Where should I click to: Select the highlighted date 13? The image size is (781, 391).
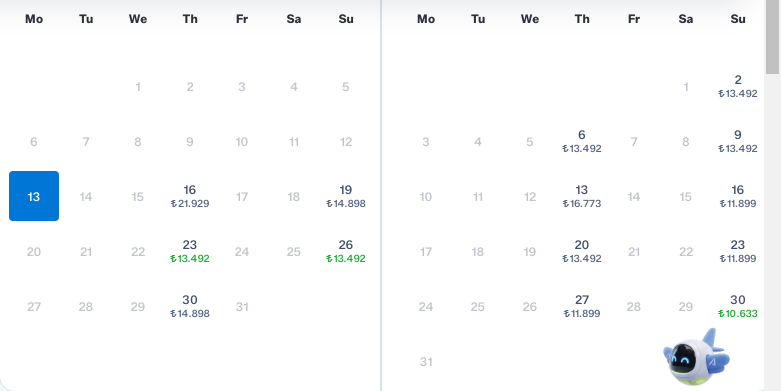[x=34, y=196]
